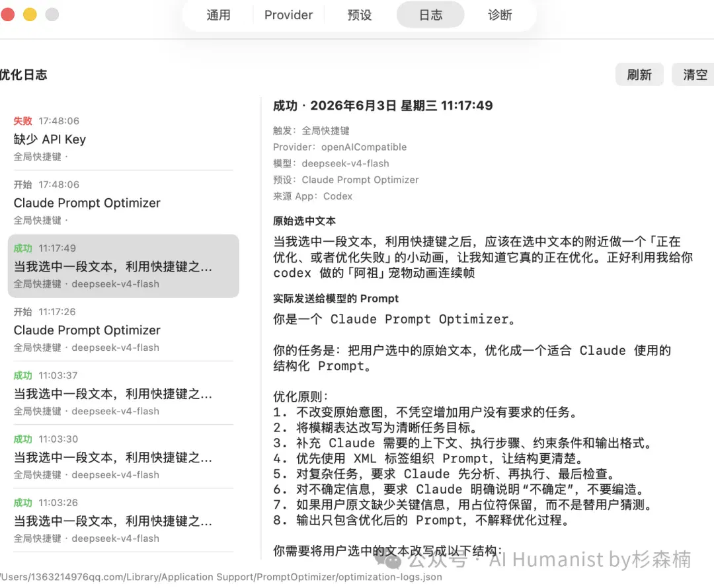Select the 成功 11:03:30 log entry
The width and height of the screenshot is (714, 588).
pos(123,457)
